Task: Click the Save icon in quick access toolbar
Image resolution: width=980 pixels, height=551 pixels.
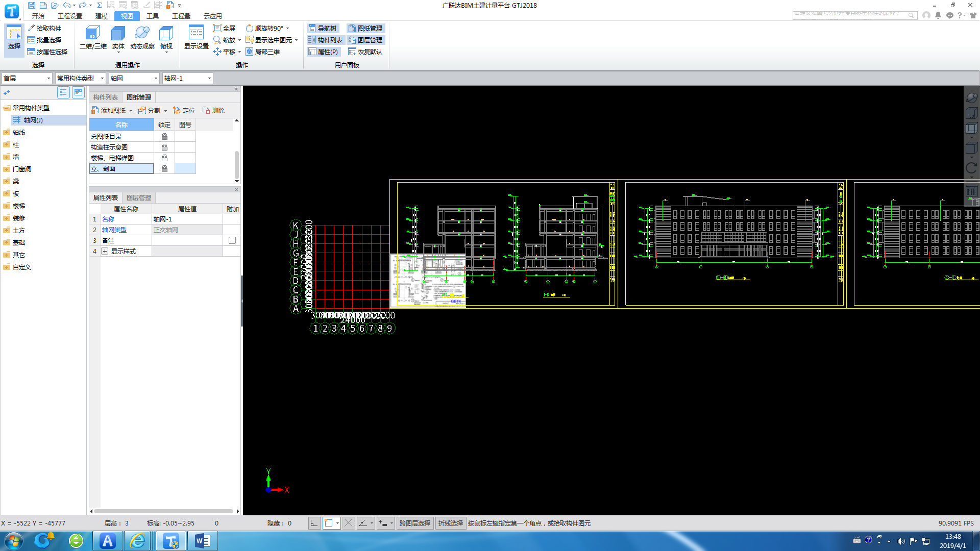Action: [x=32, y=5]
